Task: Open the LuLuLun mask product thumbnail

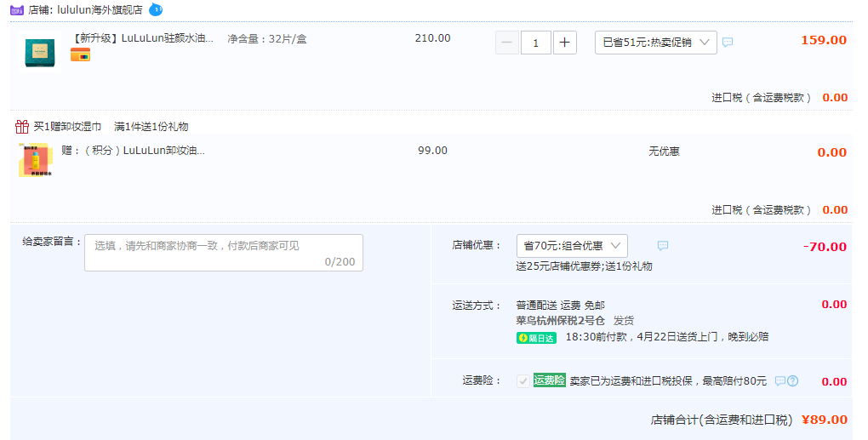Action: click(x=39, y=53)
